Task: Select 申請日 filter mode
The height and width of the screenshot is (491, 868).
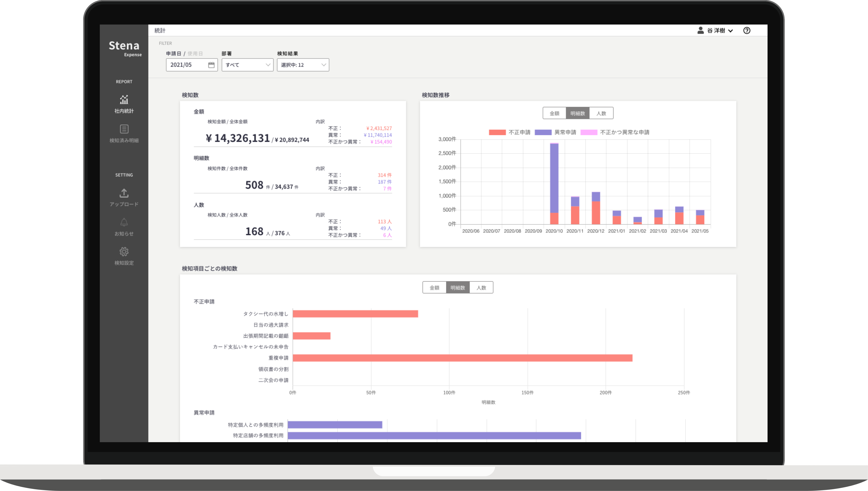Action: tap(174, 54)
